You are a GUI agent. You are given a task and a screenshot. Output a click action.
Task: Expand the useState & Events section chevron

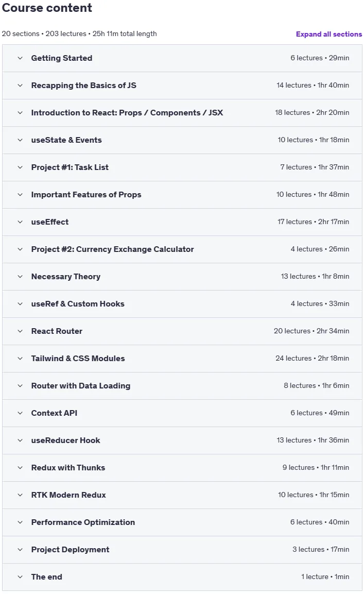[x=20, y=140]
